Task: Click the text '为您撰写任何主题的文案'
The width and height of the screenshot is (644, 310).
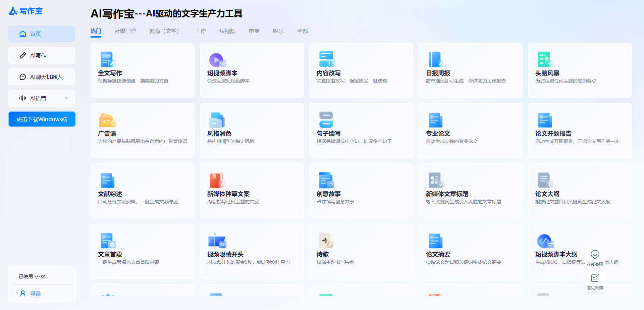Action: point(233,202)
